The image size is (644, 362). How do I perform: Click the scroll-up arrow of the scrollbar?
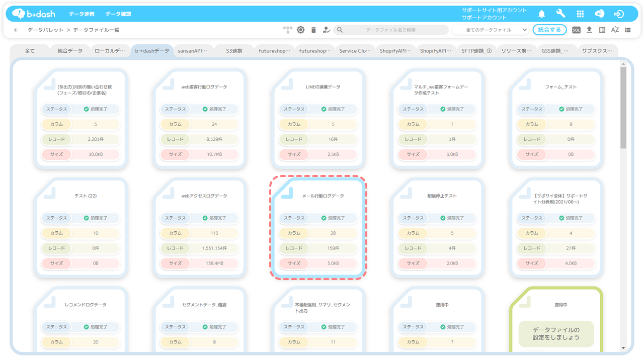pyautogui.click(x=623, y=64)
